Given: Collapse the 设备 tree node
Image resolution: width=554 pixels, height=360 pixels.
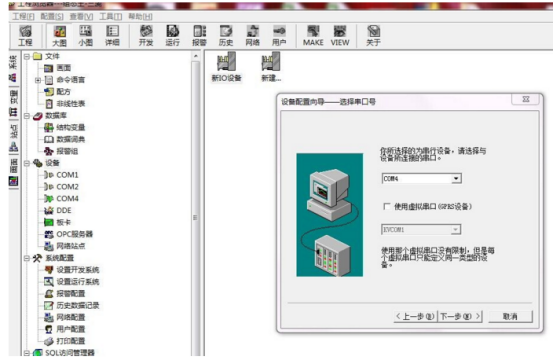Looking at the screenshot, I should pyautogui.click(x=27, y=163).
